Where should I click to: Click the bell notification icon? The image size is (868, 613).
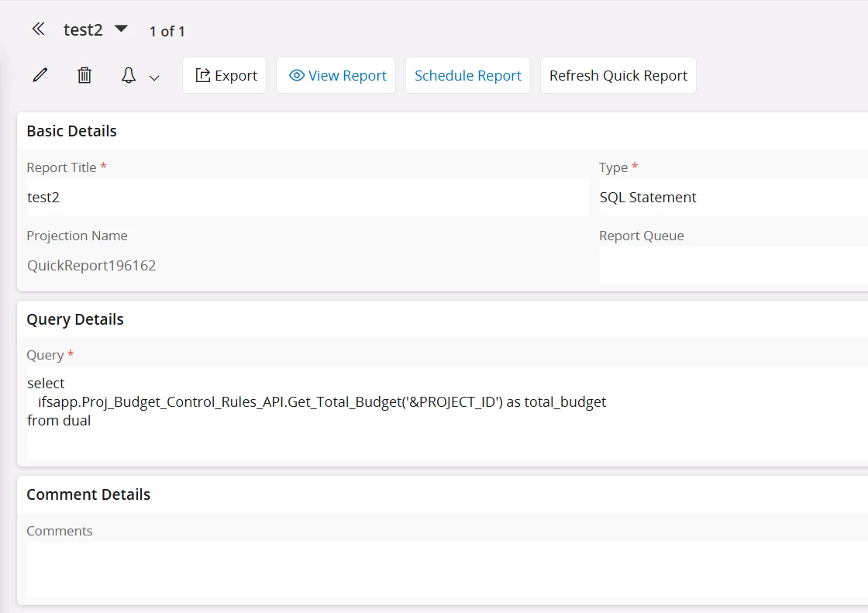click(129, 75)
